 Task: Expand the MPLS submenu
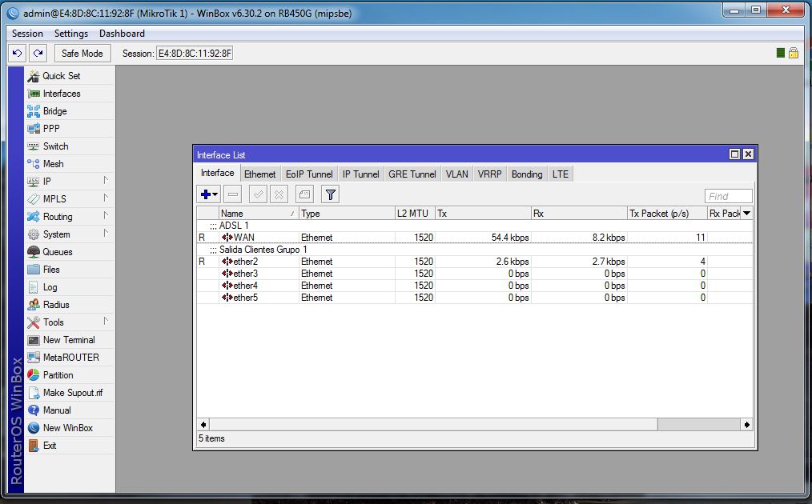coord(106,198)
